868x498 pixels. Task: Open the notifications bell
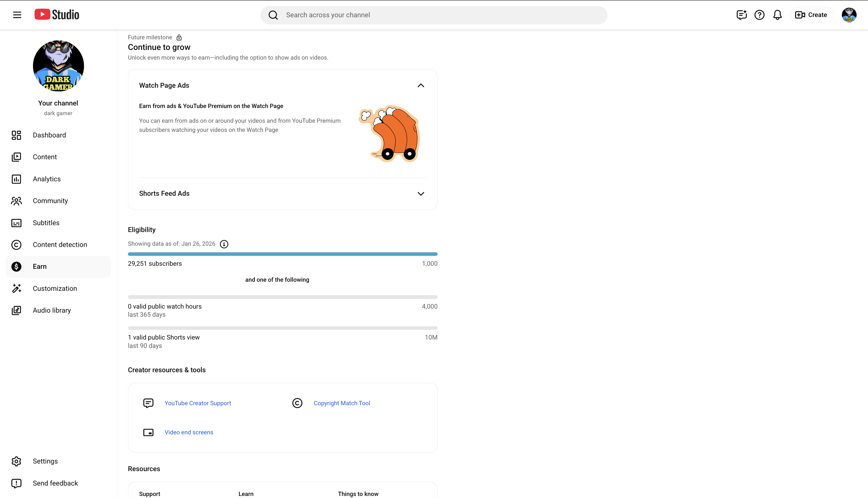778,15
